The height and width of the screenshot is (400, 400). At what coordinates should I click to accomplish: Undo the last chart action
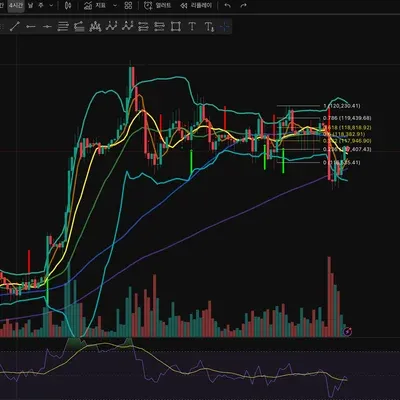(228, 6)
